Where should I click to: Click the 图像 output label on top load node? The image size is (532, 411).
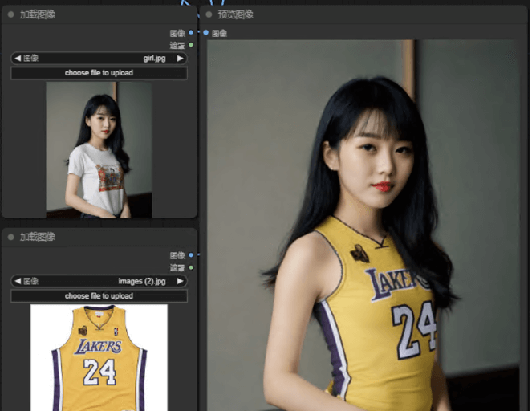pos(177,33)
